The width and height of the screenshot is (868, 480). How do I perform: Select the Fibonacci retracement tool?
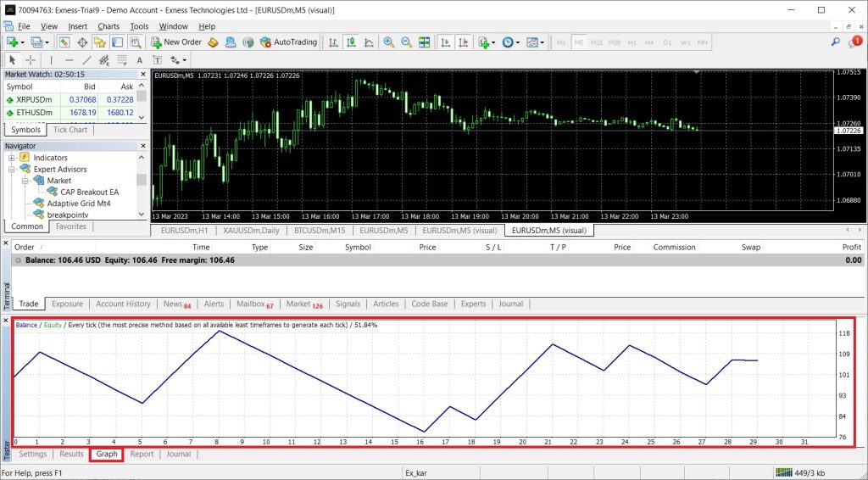pyautogui.click(x=122, y=60)
